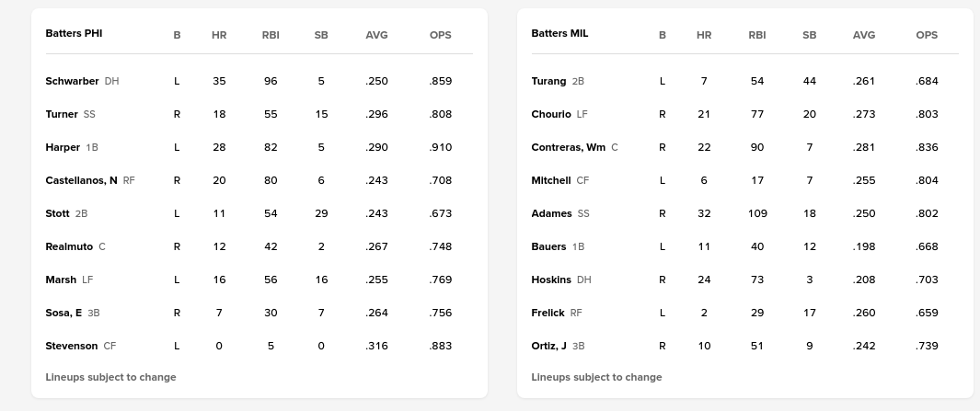Viewport: 980px width, 411px height.
Task: Select Frelick player name link
Action: click(x=548, y=313)
